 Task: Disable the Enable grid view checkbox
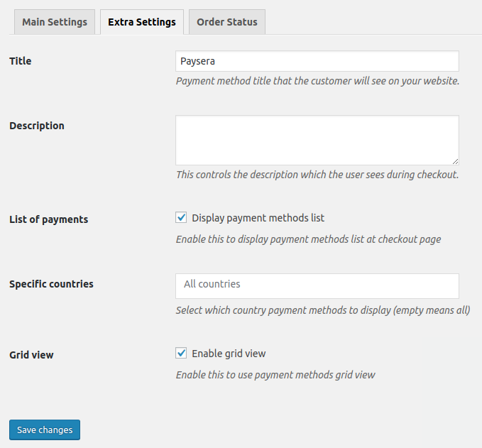(x=182, y=353)
